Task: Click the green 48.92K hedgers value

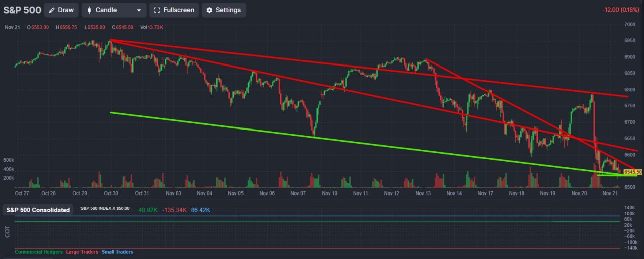Action: (148, 209)
